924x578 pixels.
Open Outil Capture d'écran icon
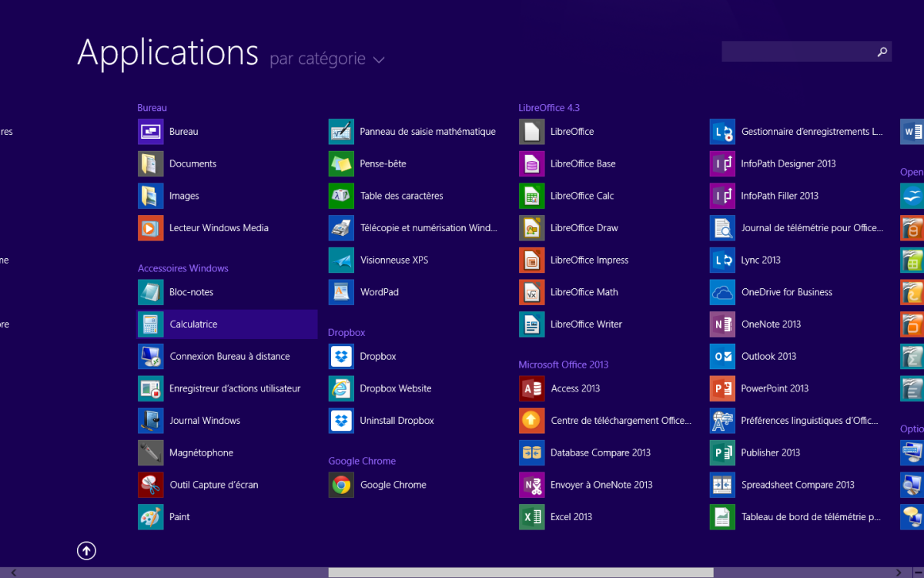(x=151, y=485)
